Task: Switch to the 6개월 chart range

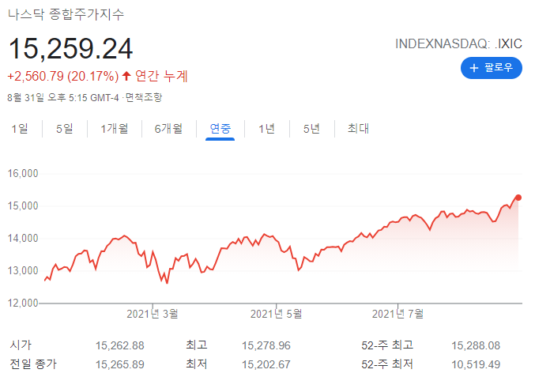Action: tap(168, 129)
